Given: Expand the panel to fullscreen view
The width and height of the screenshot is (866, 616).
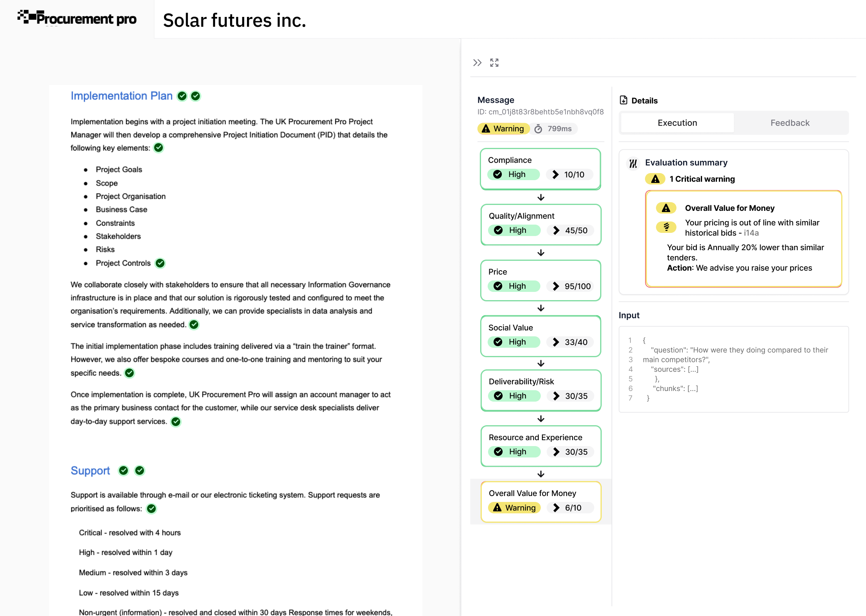Looking at the screenshot, I should (x=494, y=63).
